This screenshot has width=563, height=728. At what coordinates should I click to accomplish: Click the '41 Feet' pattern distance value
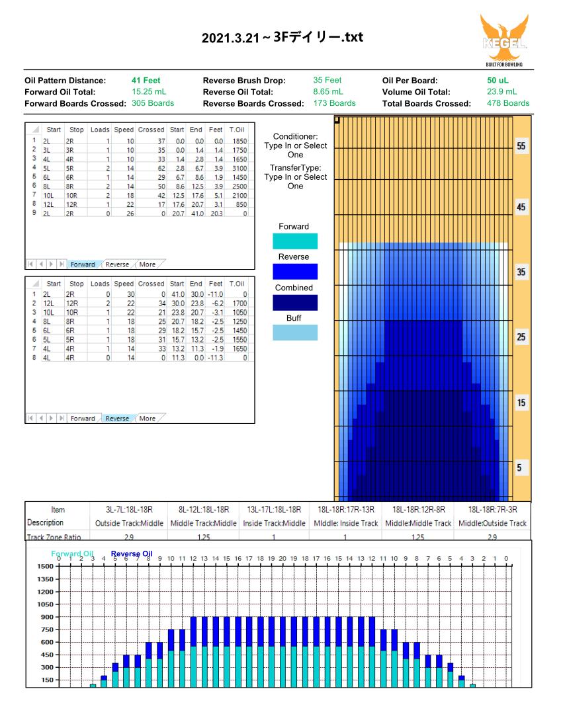coord(146,80)
